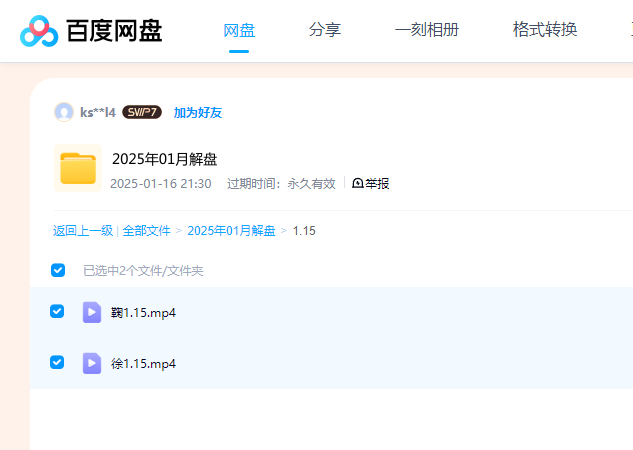This screenshot has height=450, width=633.
Task: Click the 已选中2个文件/文件夹 label
Action: (143, 271)
